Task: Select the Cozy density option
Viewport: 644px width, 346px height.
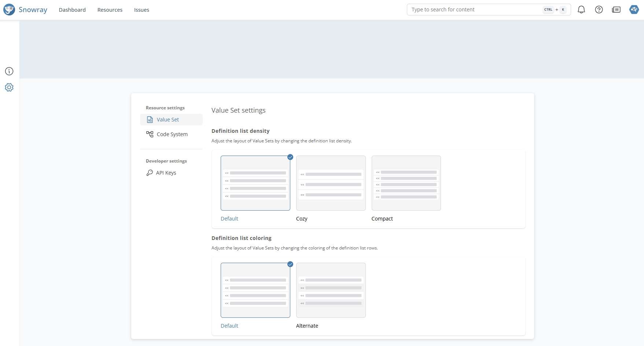Action: pyautogui.click(x=331, y=183)
